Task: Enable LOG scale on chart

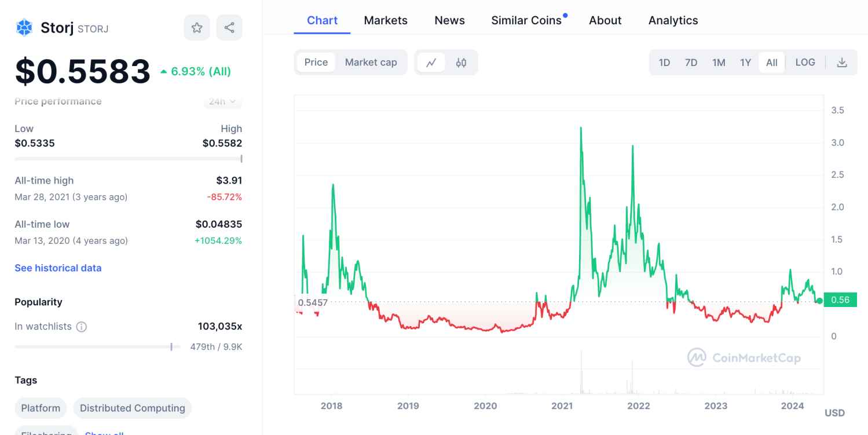Action: (x=805, y=62)
